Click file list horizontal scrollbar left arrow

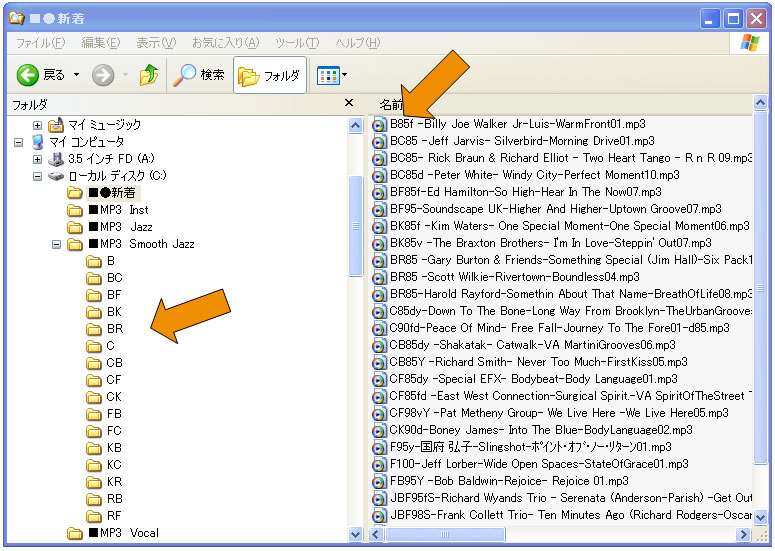(x=376, y=534)
